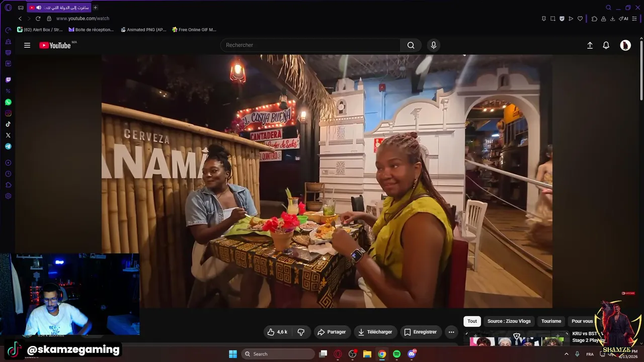644x362 pixels.
Task: Go to YouTube home via logo
Action: [55, 45]
